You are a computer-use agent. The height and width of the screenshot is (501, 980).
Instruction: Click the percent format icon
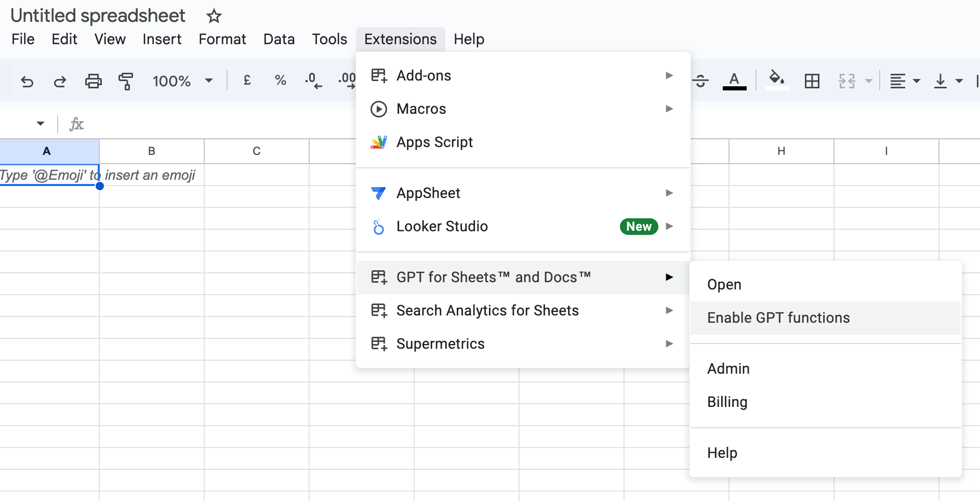[x=281, y=81]
